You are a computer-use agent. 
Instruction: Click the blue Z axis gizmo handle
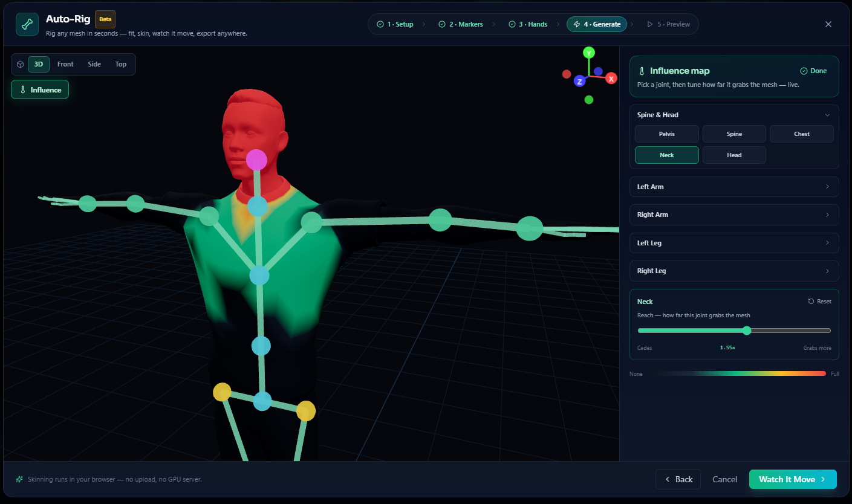(x=579, y=82)
